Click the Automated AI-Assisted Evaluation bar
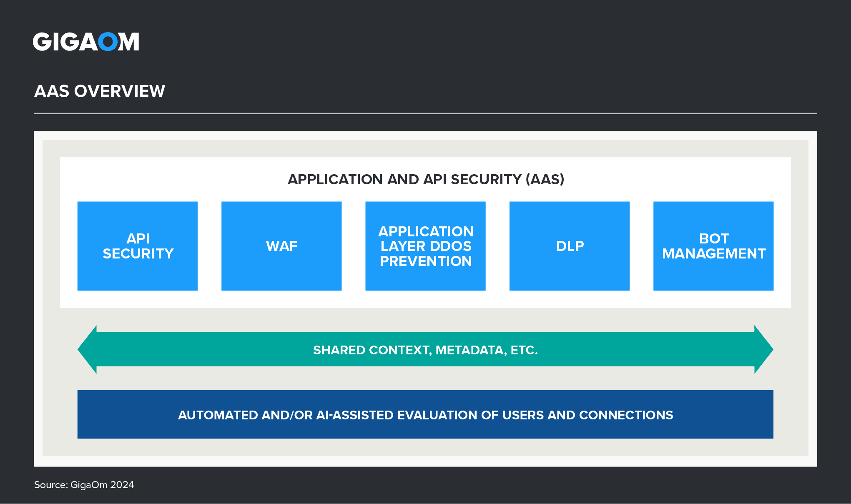 pos(425,414)
